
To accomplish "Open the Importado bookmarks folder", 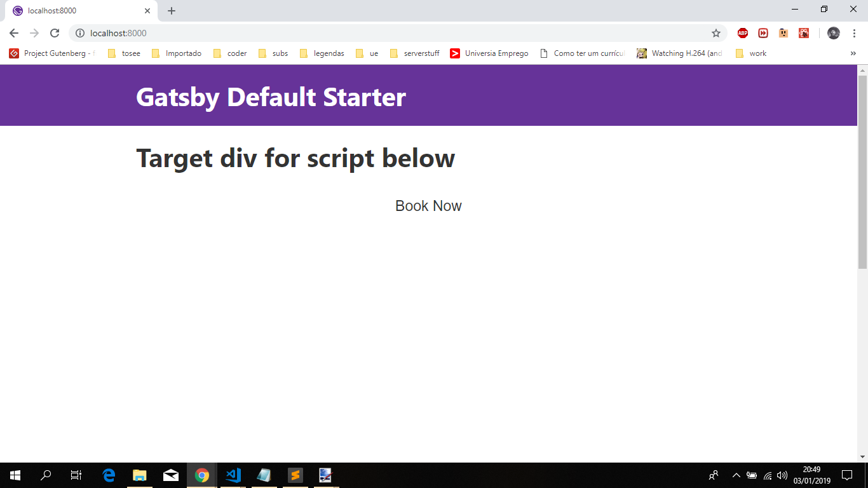I will [177, 53].
